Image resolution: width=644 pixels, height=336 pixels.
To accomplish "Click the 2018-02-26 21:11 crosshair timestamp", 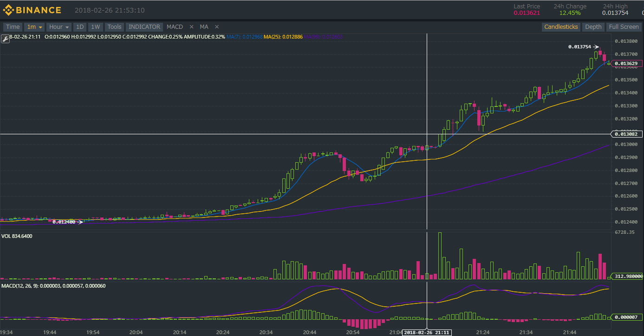I will pos(427,332).
